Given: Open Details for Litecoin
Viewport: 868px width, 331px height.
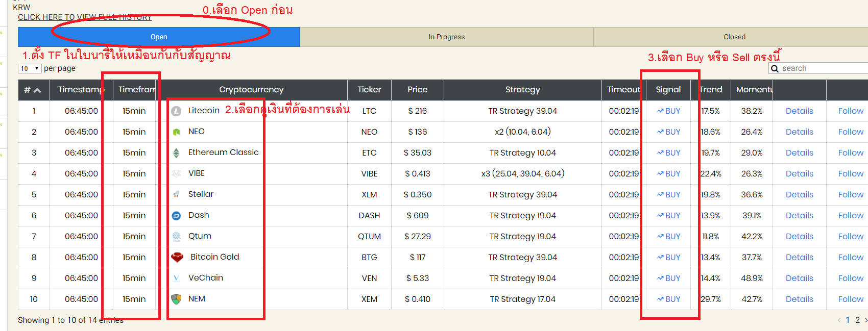Looking at the screenshot, I should coord(800,111).
